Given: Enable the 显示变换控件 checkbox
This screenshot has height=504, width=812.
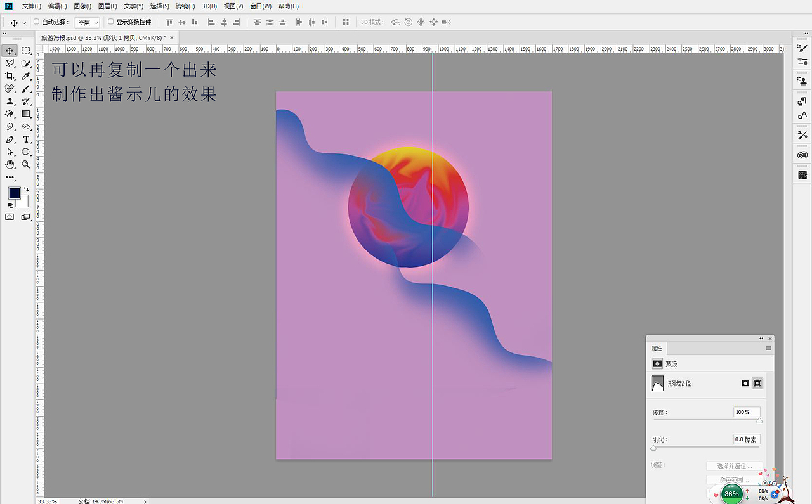Looking at the screenshot, I should [111, 22].
